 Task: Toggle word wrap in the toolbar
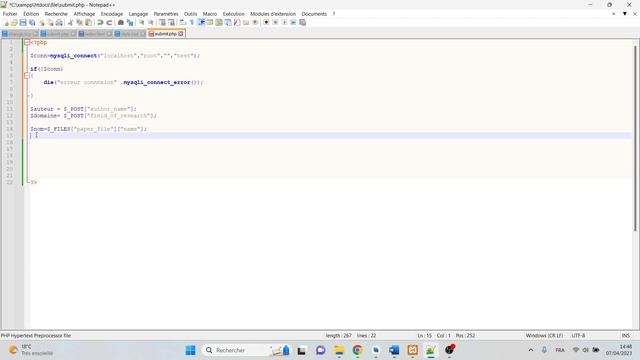pyautogui.click(x=182, y=22)
